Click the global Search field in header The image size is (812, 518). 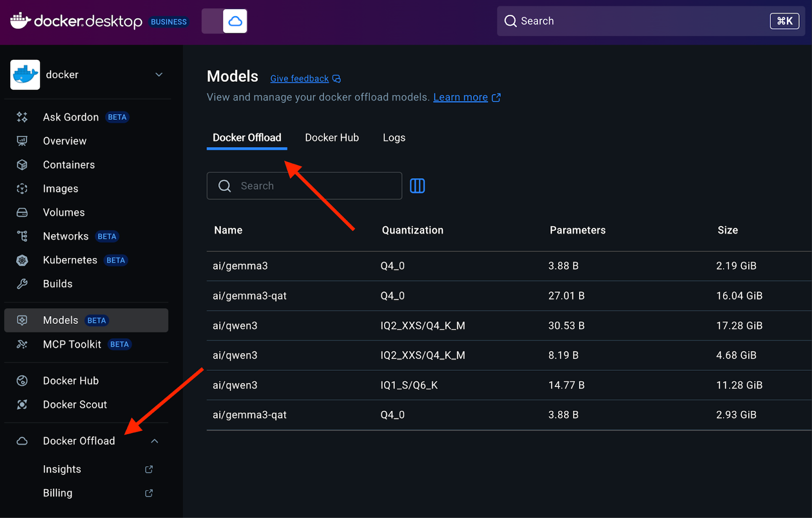pyautogui.click(x=651, y=21)
